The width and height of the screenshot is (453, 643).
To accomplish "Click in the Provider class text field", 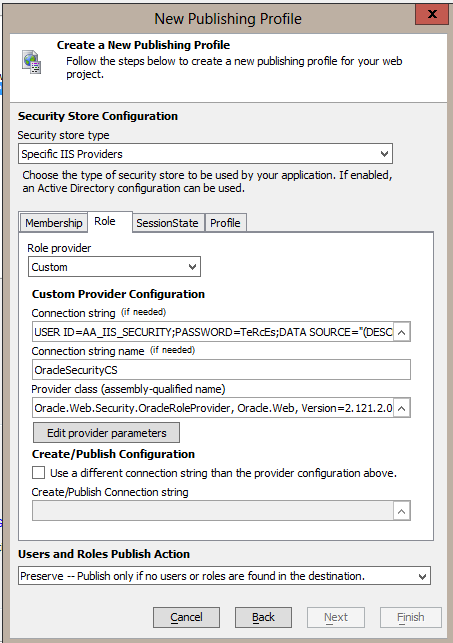I will [x=213, y=408].
